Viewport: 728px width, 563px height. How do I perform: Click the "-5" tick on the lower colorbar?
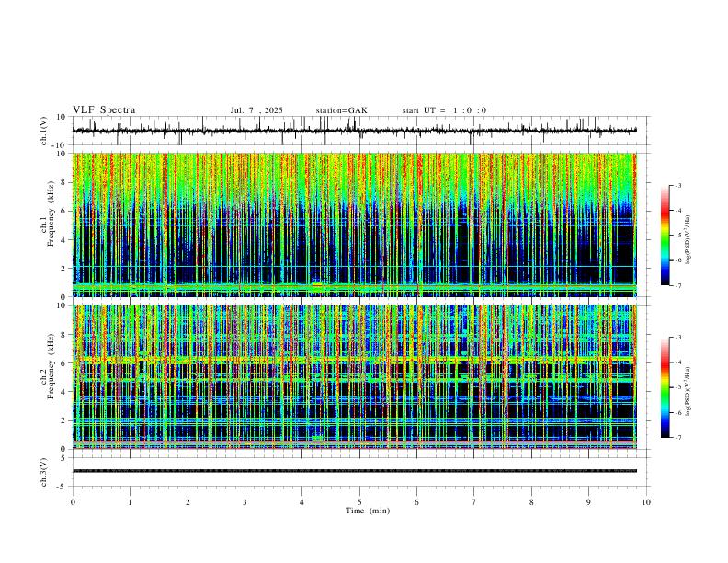coord(678,387)
